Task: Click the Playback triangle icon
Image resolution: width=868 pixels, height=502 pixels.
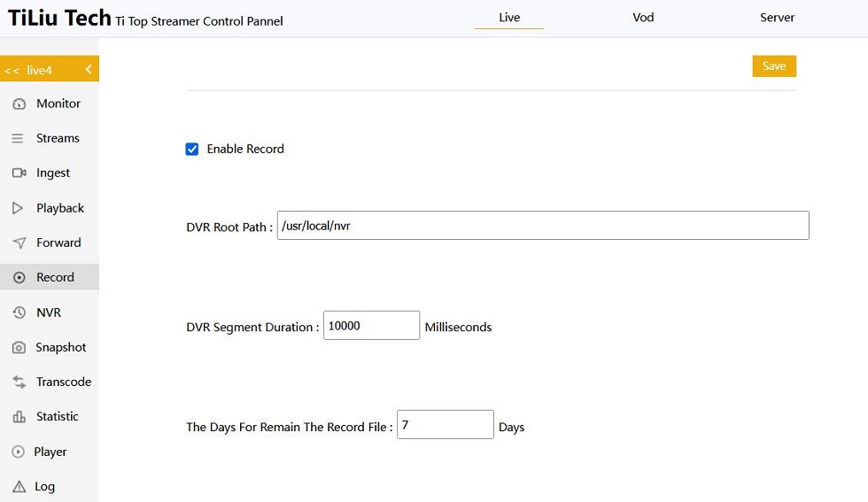Action: click(18, 208)
